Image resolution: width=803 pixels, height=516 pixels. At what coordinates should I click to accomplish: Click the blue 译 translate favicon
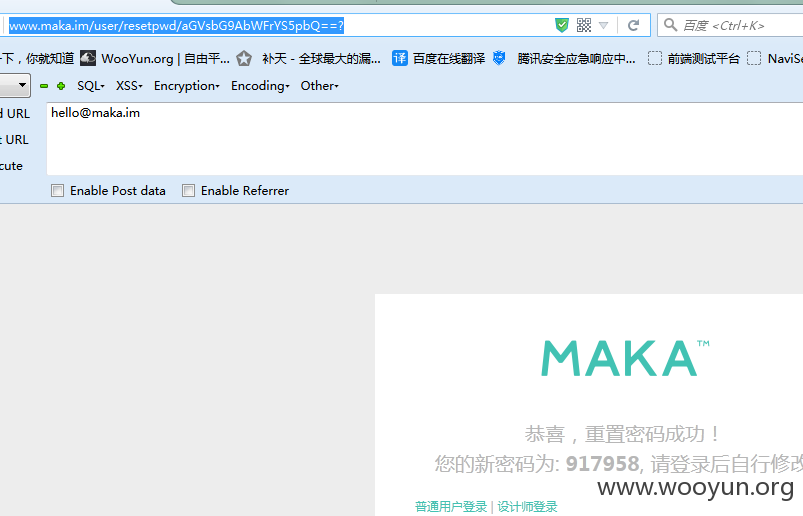click(x=400, y=58)
